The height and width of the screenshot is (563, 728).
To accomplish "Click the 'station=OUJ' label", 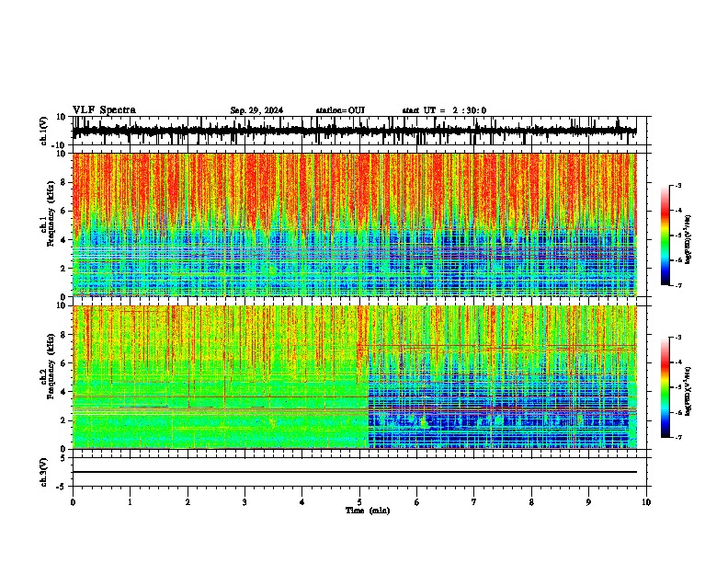I will pyautogui.click(x=340, y=110).
